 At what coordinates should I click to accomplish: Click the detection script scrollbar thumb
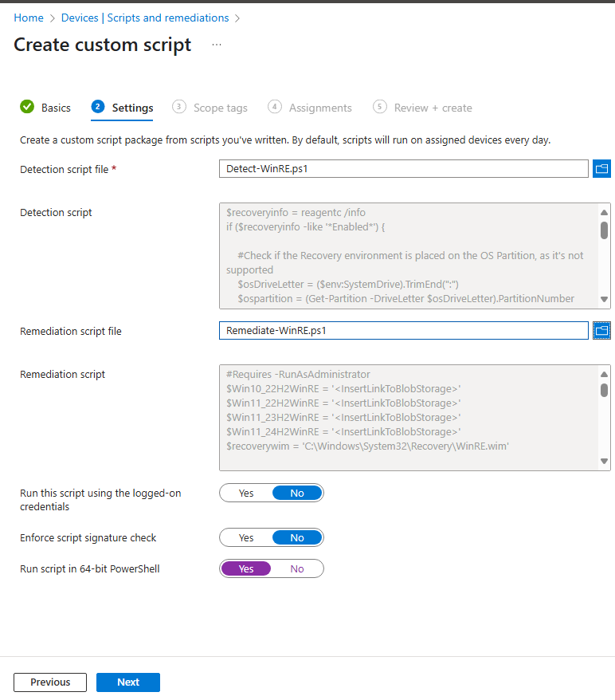pyautogui.click(x=605, y=230)
